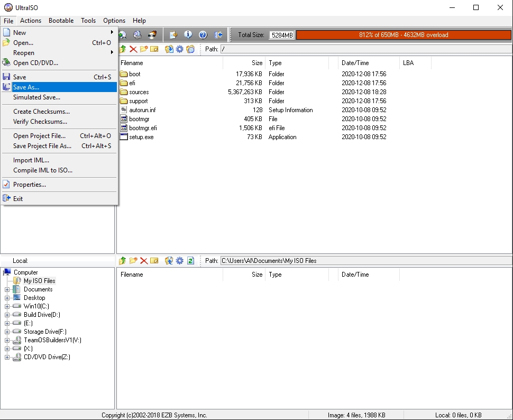The image size is (513, 420).
Task: Click the image Path field showing "/"
Action: (366, 49)
